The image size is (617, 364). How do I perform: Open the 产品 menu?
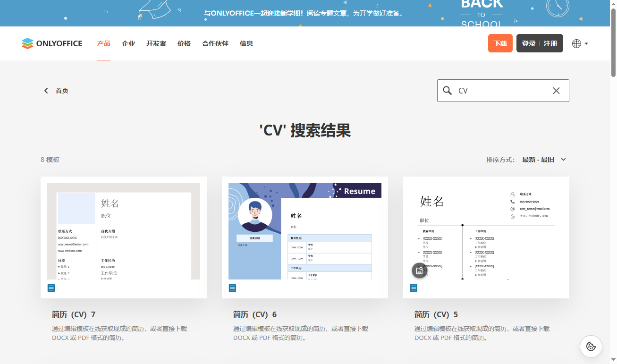coord(104,43)
